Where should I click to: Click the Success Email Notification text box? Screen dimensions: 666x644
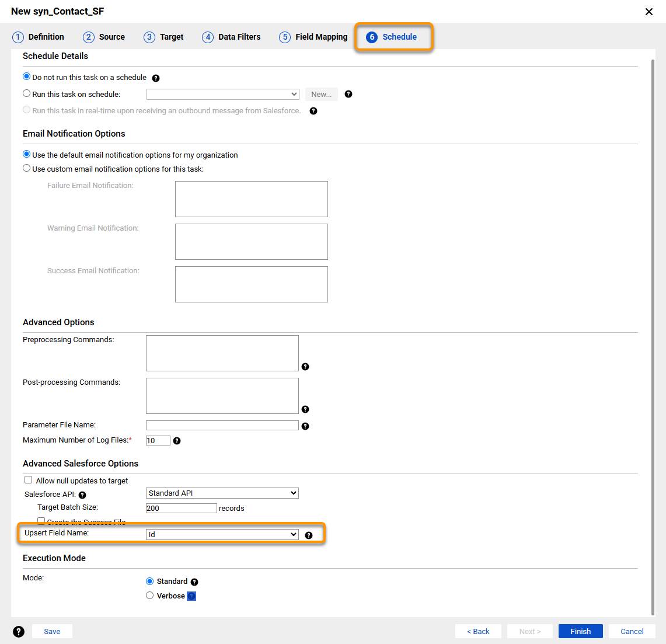pyautogui.click(x=252, y=284)
